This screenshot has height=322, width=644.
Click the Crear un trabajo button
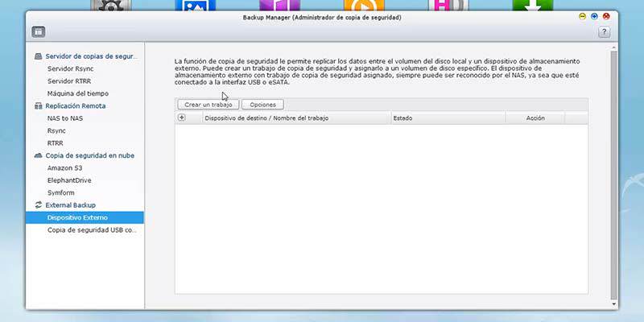208,105
